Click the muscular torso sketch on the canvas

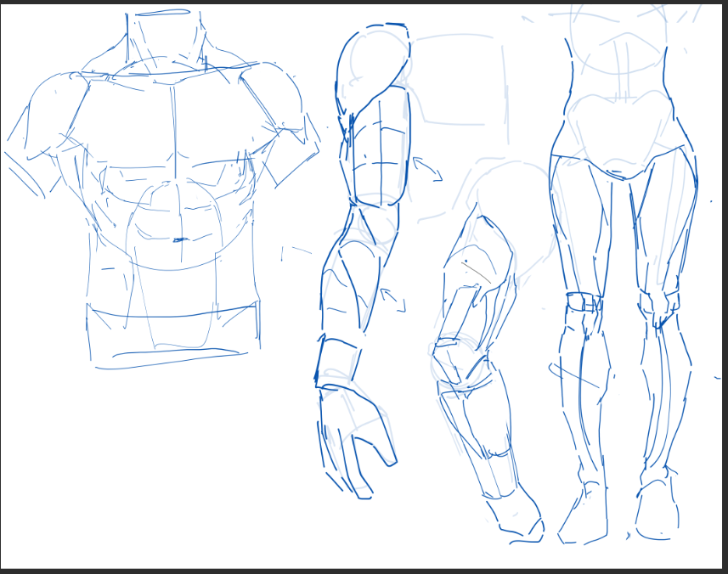pyautogui.click(x=162, y=189)
